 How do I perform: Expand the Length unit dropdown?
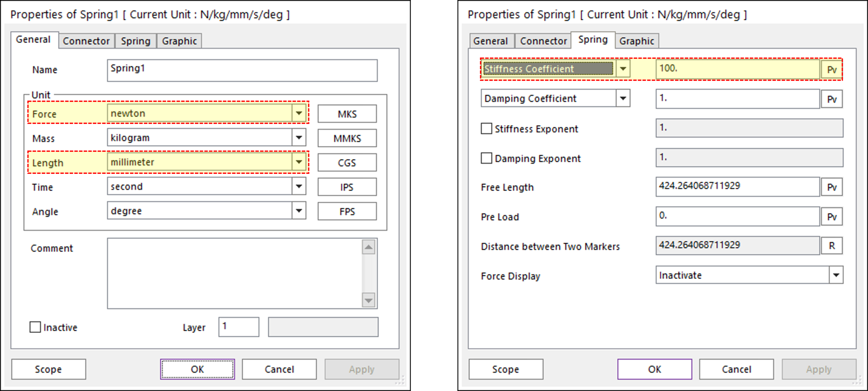[299, 162]
